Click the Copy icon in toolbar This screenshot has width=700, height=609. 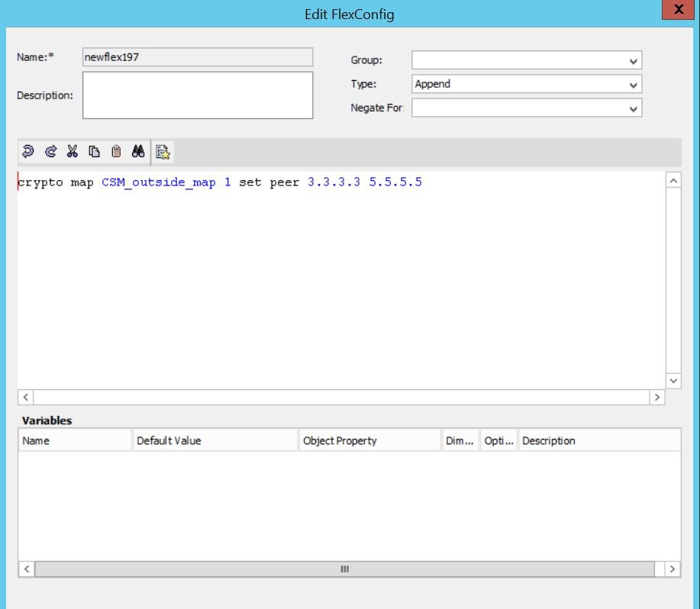click(x=94, y=152)
